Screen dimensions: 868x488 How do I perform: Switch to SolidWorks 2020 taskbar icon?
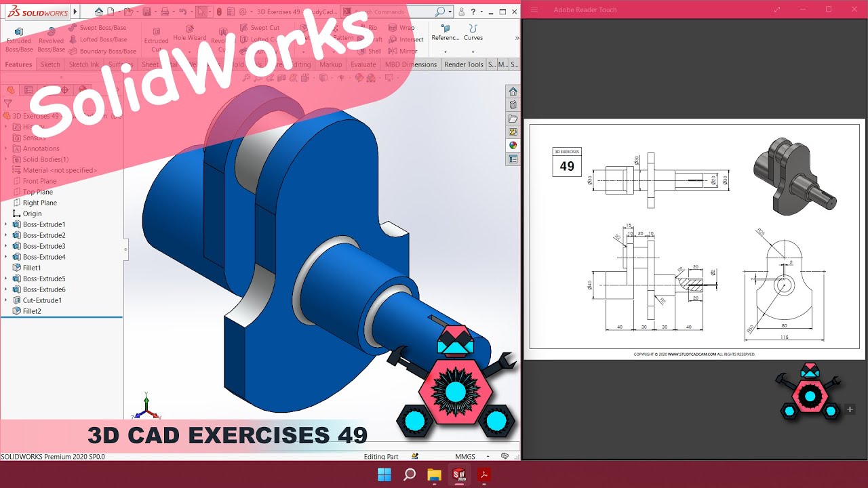(459, 474)
